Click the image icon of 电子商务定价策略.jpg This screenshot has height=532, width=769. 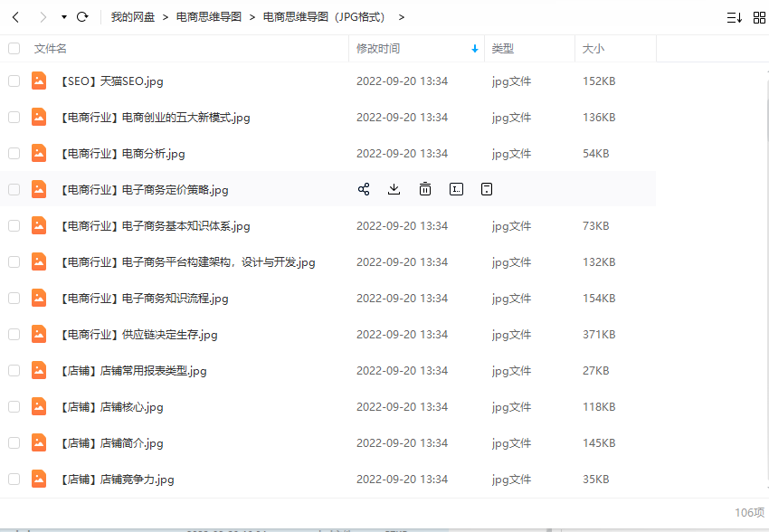39,189
